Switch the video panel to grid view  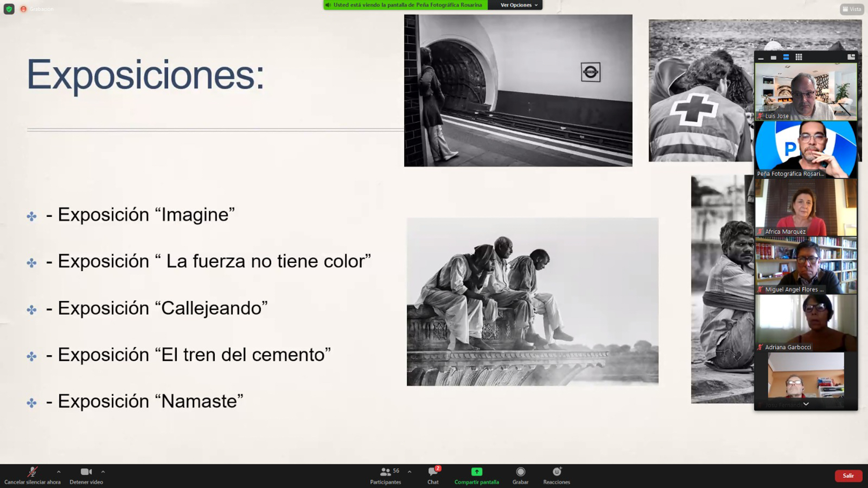click(x=799, y=57)
